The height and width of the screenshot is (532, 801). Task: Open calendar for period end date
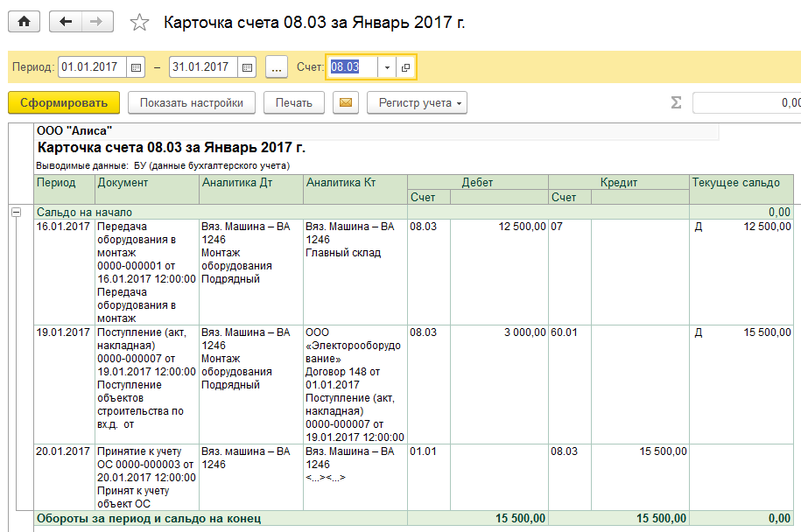pos(247,67)
